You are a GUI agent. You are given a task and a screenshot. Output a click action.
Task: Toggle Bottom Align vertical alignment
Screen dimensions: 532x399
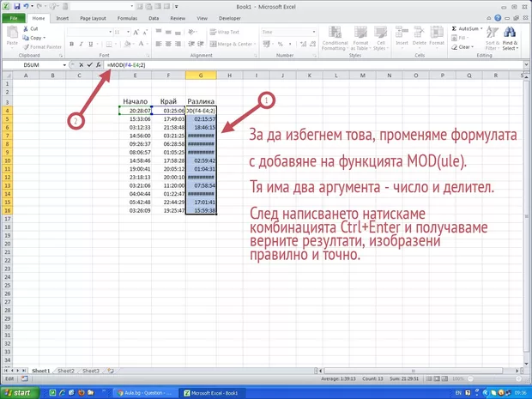[x=178, y=32]
